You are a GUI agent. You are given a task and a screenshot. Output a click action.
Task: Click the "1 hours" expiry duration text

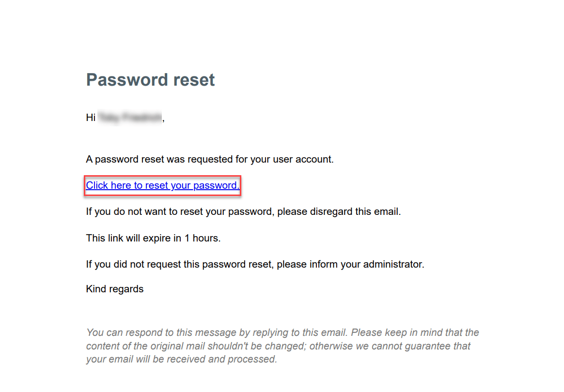[202, 238]
